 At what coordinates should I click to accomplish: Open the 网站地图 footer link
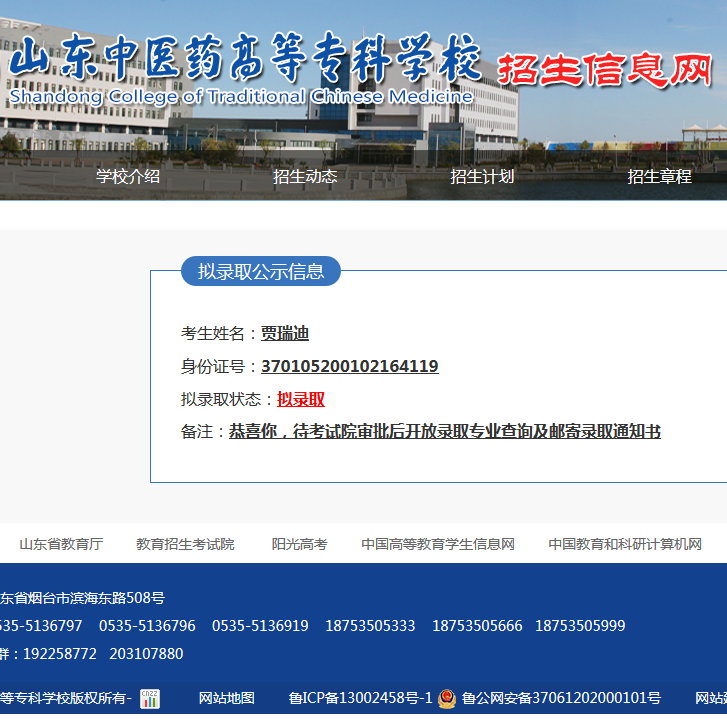pos(227,698)
